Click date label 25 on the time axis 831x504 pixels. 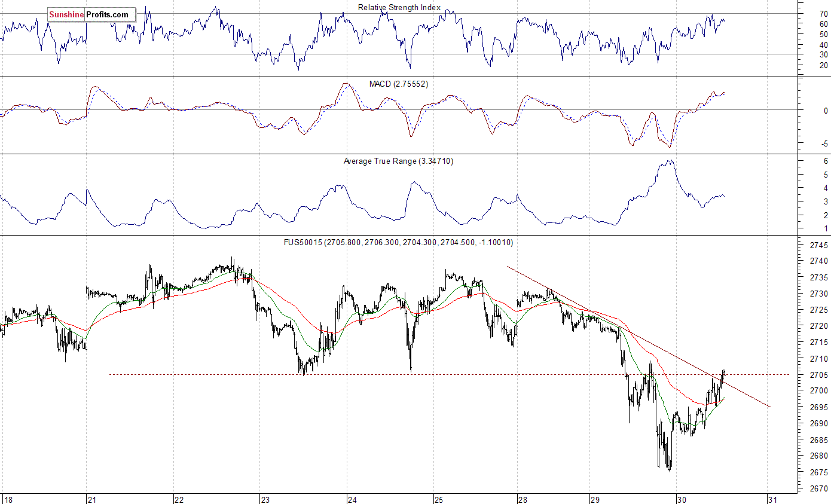[x=438, y=499]
